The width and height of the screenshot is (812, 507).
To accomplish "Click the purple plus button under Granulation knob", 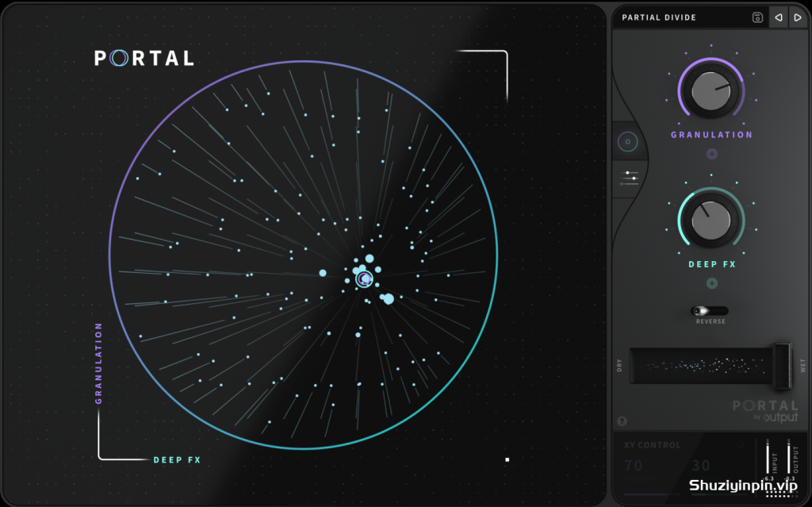I will [x=711, y=154].
